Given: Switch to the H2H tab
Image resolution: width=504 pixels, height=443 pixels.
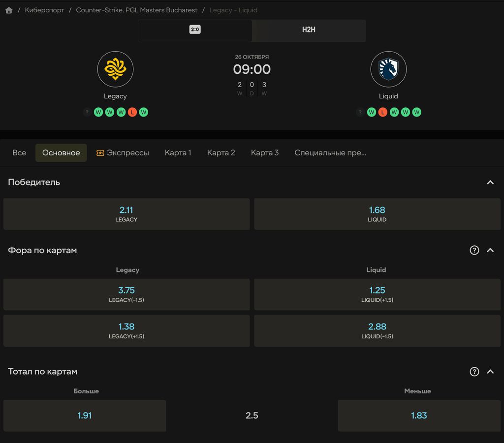Looking at the screenshot, I should [x=309, y=30].
